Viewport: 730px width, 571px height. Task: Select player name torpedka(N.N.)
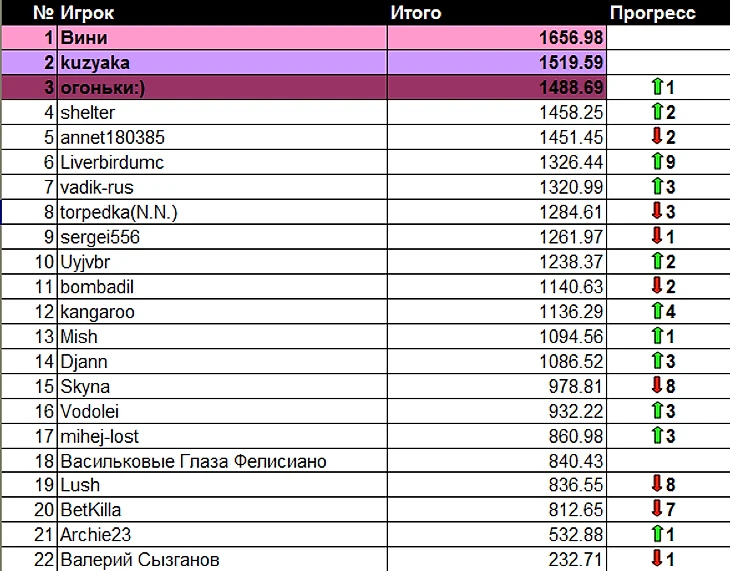(118, 212)
